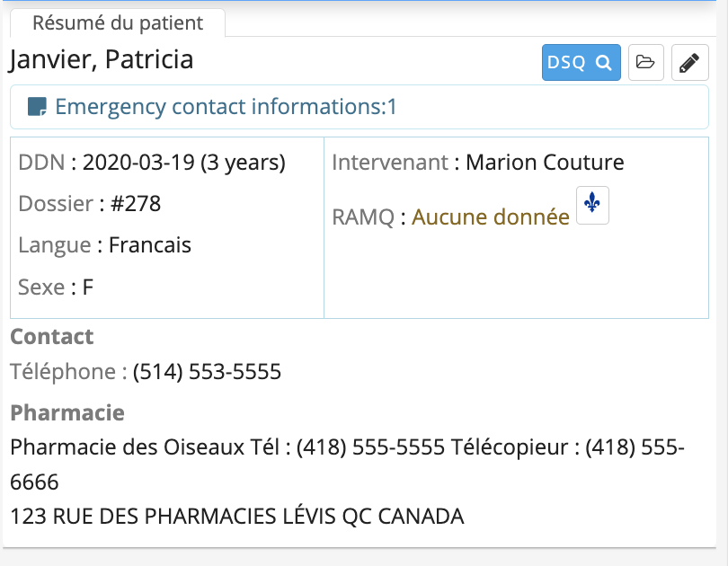Screen dimensions: 728x566
Task: Click the magnifier icon in DSQ button
Action: tap(603, 63)
